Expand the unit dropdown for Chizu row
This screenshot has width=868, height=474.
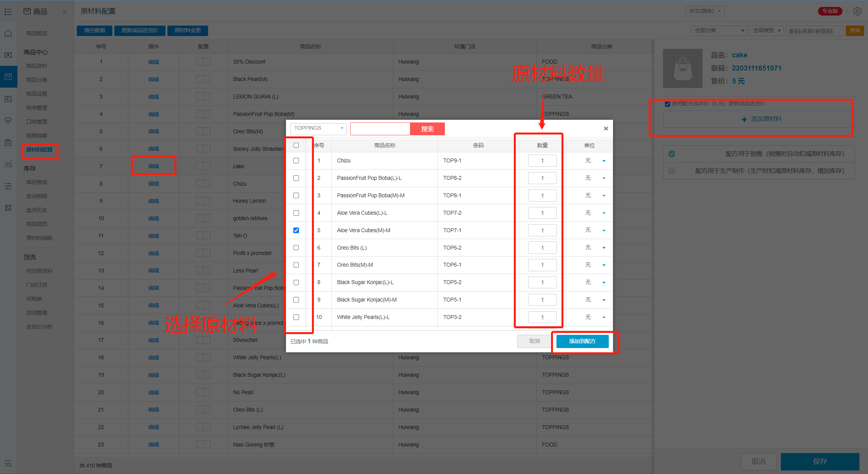click(604, 161)
